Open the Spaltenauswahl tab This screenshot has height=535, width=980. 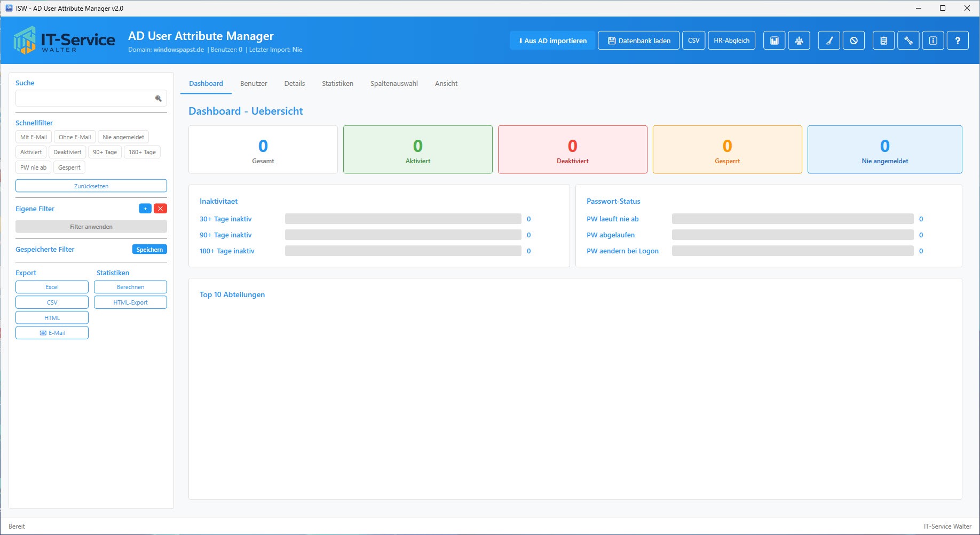pos(394,84)
